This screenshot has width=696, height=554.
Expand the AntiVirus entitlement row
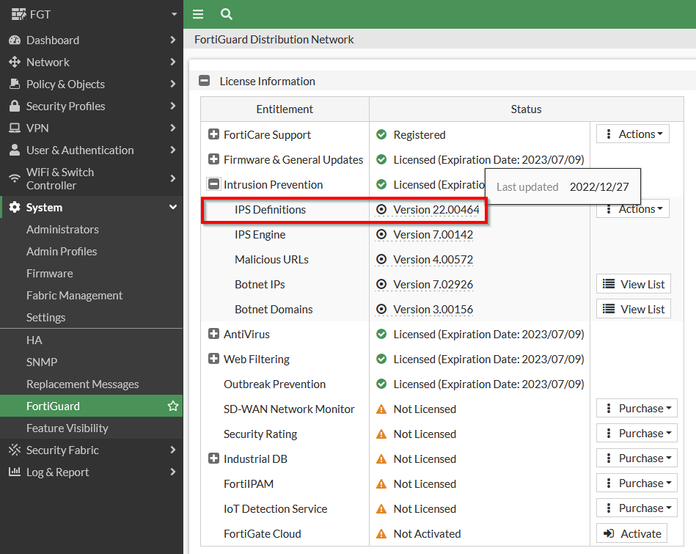(x=214, y=334)
